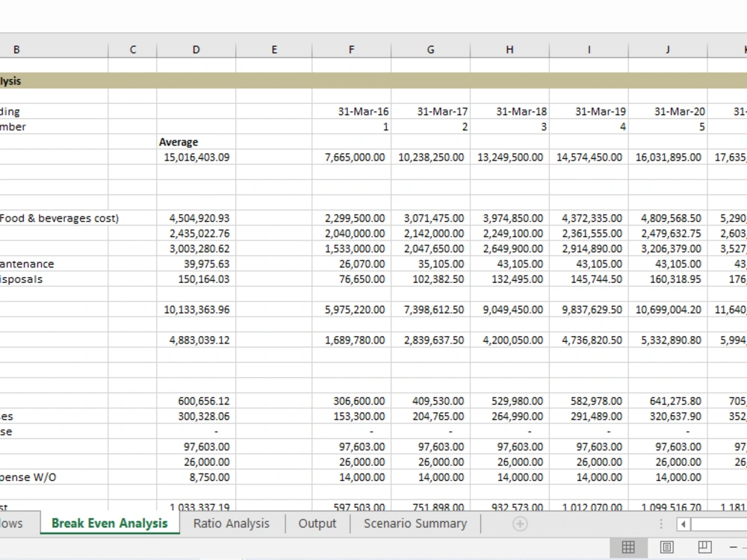Image resolution: width=747 pixels, height=560 pixels.
Task: Select cell with 10,133,363.96
Action: coord(196,310)
